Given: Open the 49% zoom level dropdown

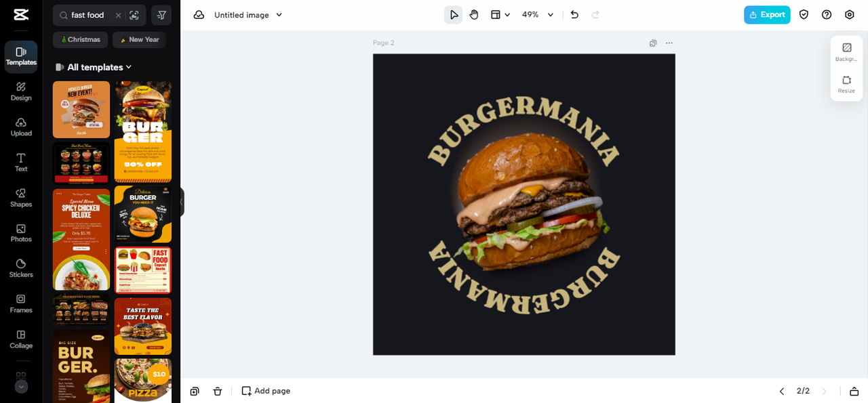Looking at the screenshot, I should click(538, 15).
